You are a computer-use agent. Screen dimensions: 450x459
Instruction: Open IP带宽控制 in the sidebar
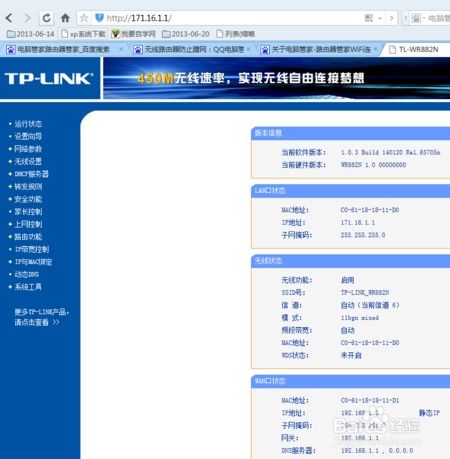32,249
